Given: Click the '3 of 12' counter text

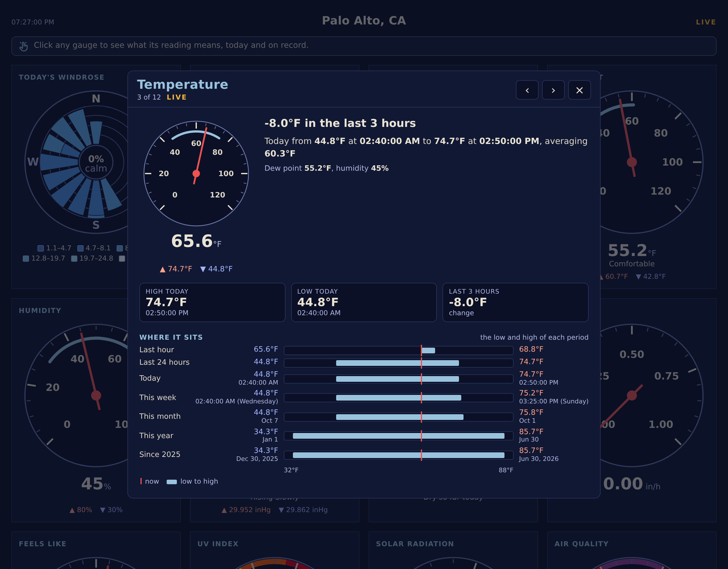Looking at the screenshot, I should coord(149,97).
